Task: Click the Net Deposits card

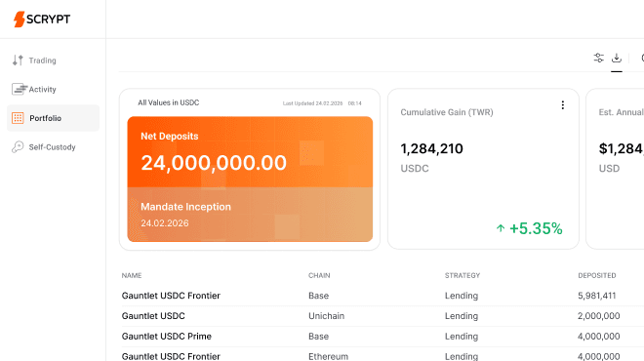Action: pos(250,152)
